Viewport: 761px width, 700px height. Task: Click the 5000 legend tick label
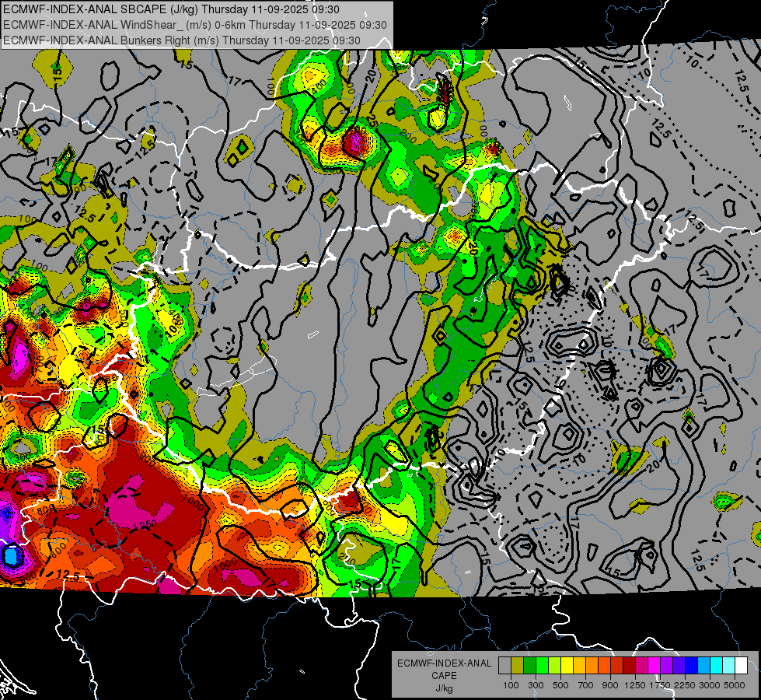coord(735,685)
